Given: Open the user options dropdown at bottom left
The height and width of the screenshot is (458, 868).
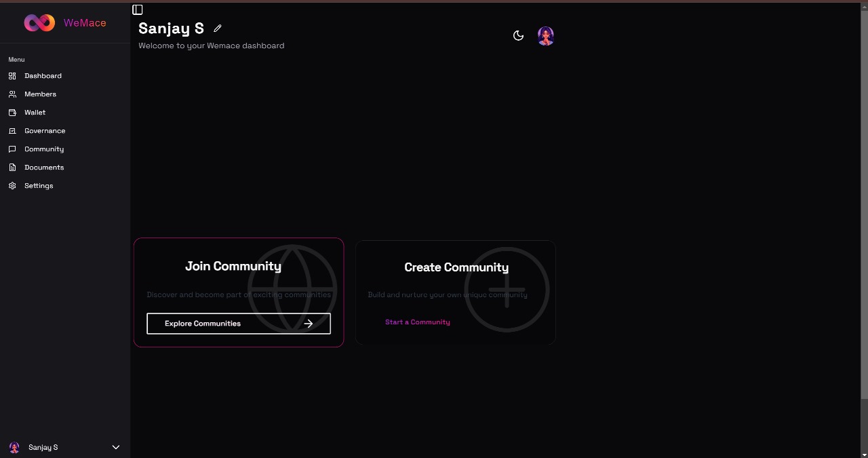Looking at the screenshot, I should point(64,447).
